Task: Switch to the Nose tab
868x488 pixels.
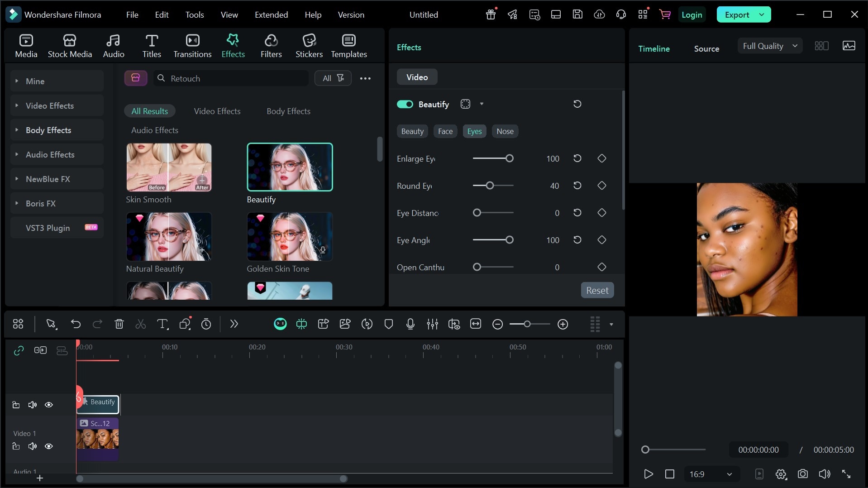Action: 505,131
